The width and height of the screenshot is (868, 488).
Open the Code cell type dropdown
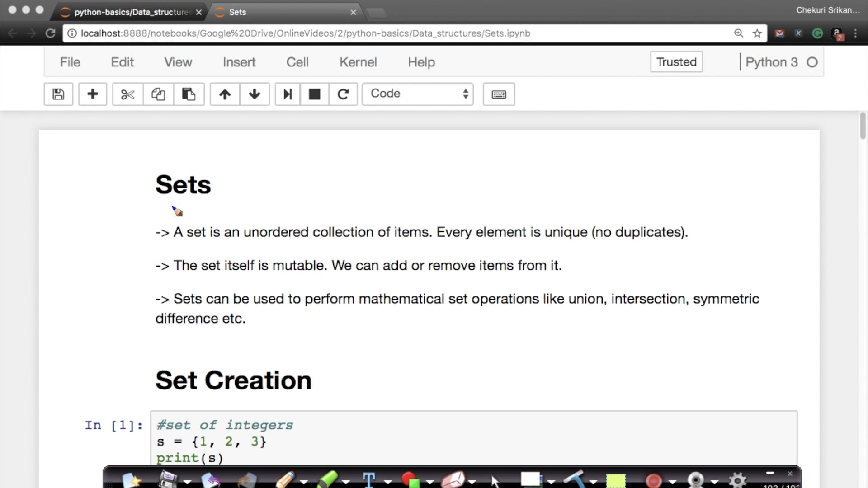417,94
